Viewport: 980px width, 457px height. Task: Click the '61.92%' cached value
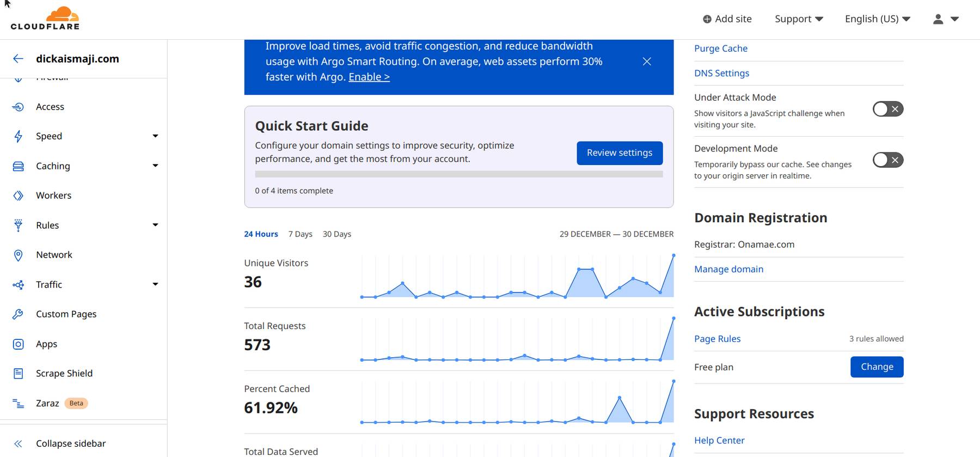pyautogui.click(x=271, y=408)
